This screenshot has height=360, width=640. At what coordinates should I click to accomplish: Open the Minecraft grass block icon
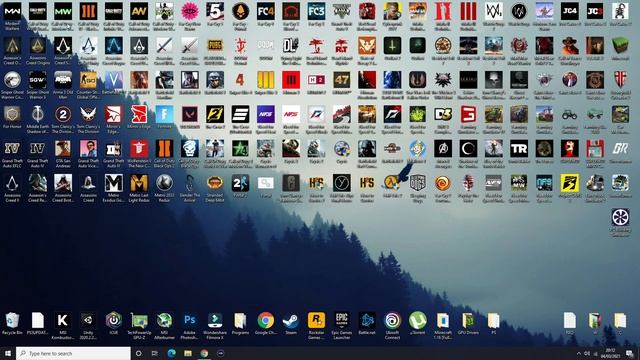(620, 46)
